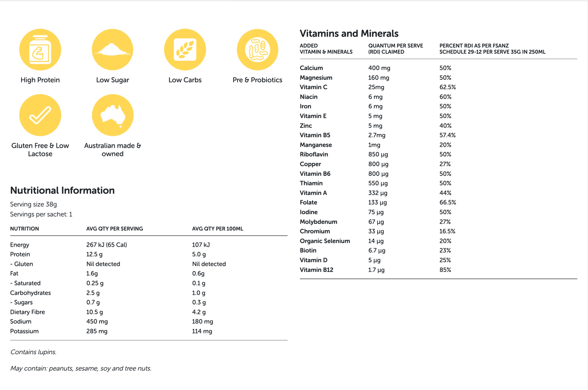
Task: Click the Australian made map icon
Action: point(112,115)
